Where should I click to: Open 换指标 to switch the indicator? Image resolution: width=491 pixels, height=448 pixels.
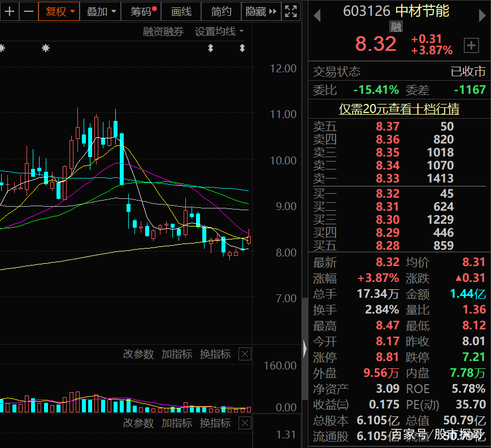(215, 354)
